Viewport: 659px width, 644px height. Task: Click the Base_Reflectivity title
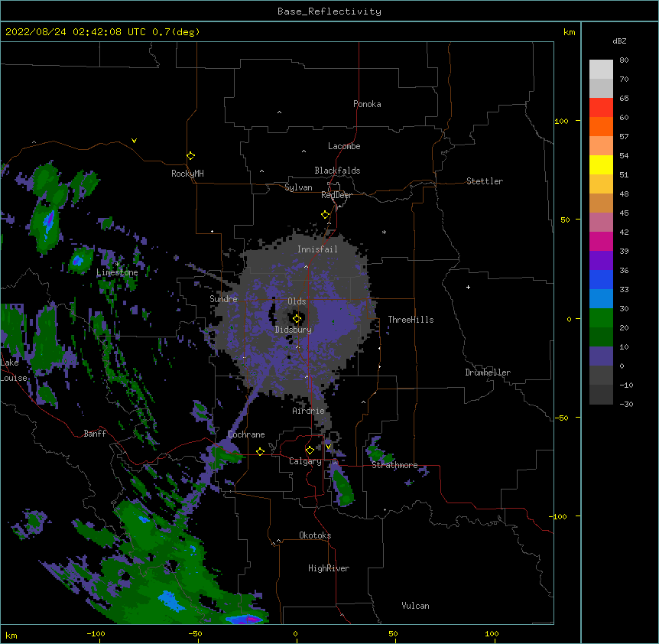tap(329, 11)
